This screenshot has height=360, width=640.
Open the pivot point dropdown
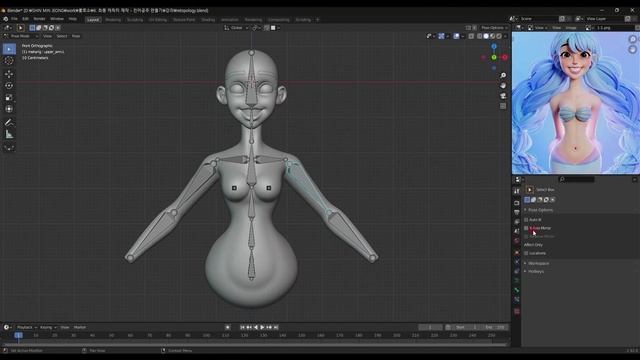tap(256, 28)
